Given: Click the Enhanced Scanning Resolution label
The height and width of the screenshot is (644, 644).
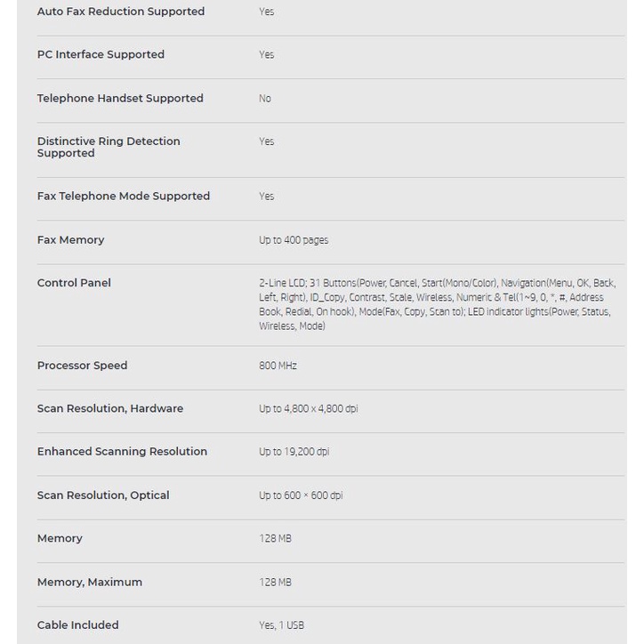Looking at the screenshot, I should click(x=122, y=451).
